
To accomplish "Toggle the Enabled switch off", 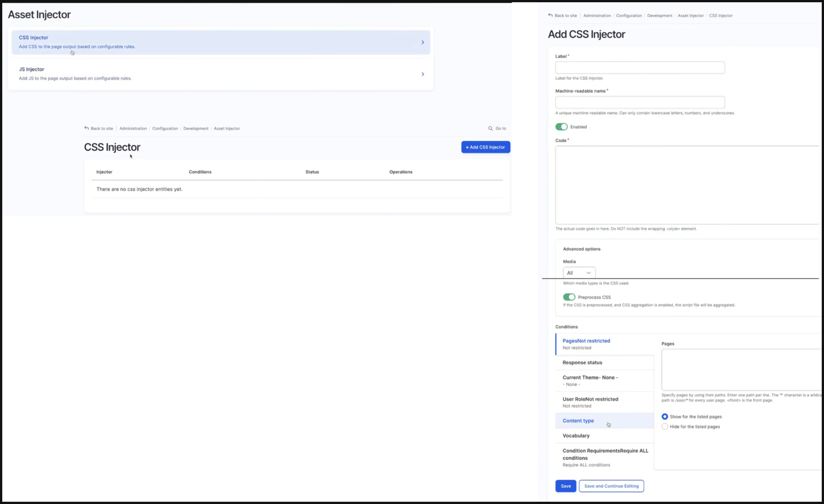I will coord(561,127).
